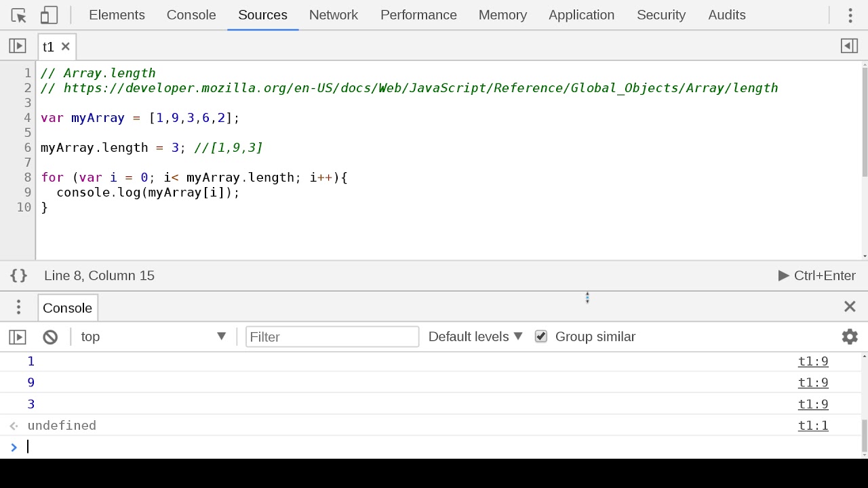Viewport: 868px width, 488px height.
Task: Clear the console with the ban icon
Action: point(50,337)
